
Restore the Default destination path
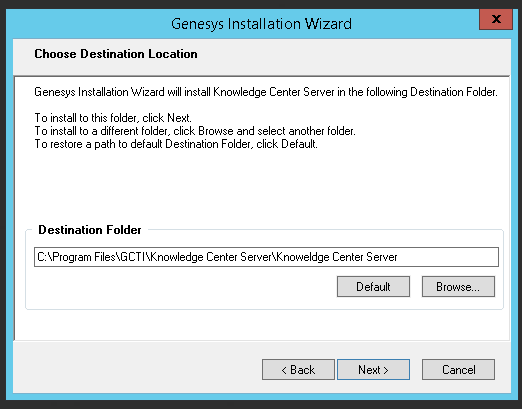373,286
